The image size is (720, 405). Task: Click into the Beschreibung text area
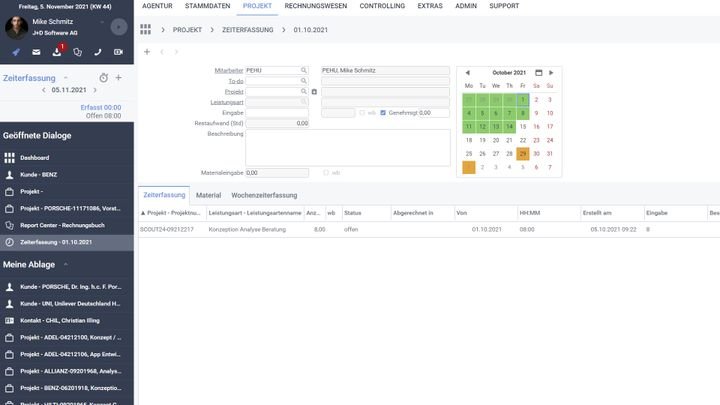click(348, 147)
